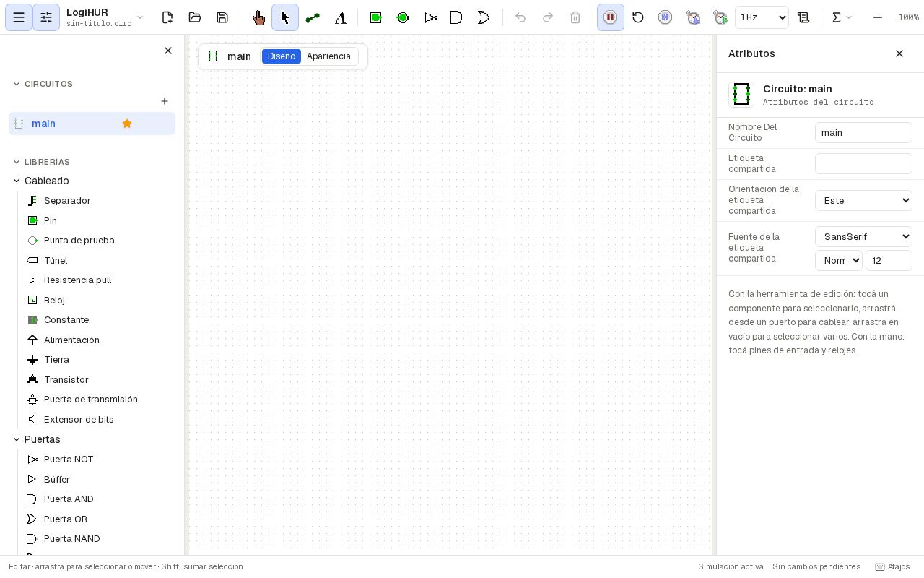
Task: Select the text label tool
Action: pos(340,17)
